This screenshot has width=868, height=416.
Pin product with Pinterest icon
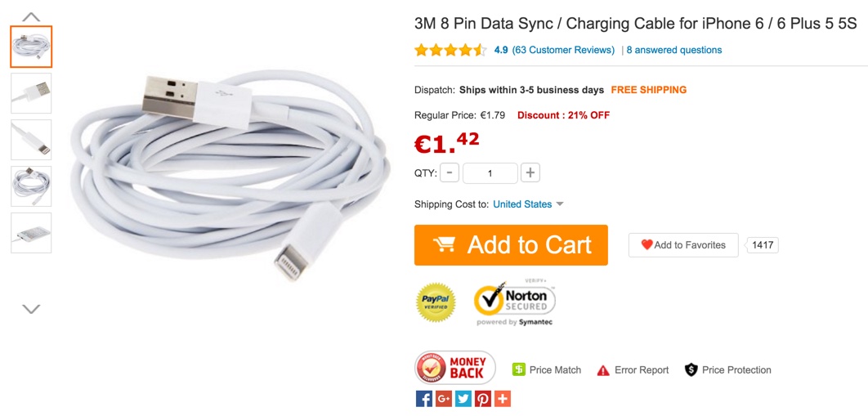(483, 399)
